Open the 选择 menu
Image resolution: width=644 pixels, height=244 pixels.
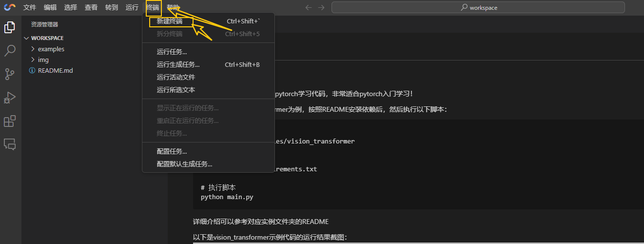[71, 7]
